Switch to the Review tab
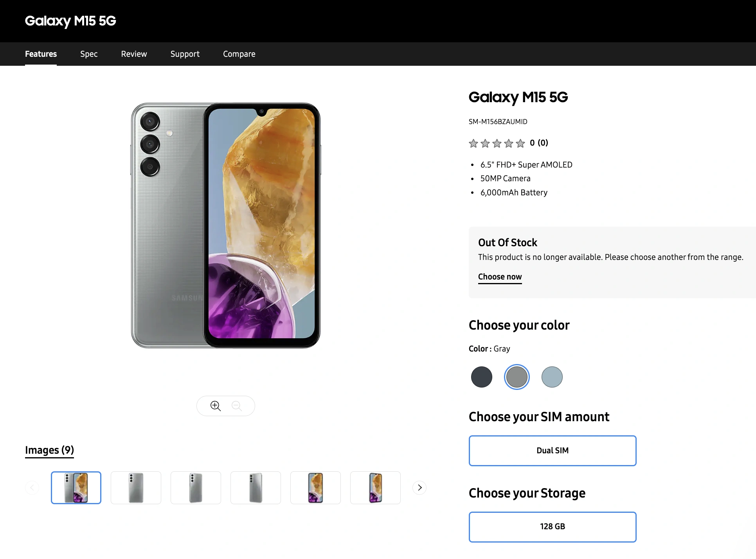The width and height of the screenshot is (756, 559). tap(134, 54)
